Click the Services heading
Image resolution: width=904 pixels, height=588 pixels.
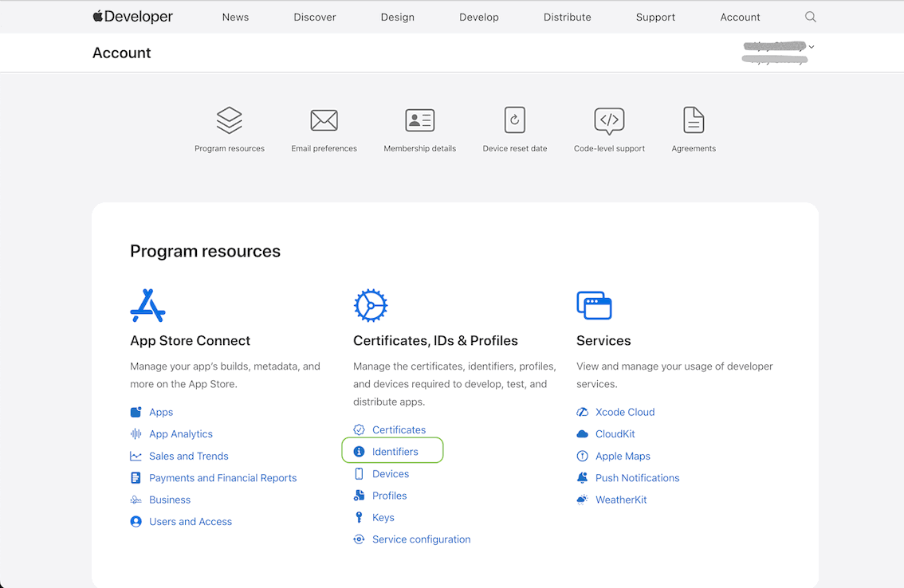(603, 341)
